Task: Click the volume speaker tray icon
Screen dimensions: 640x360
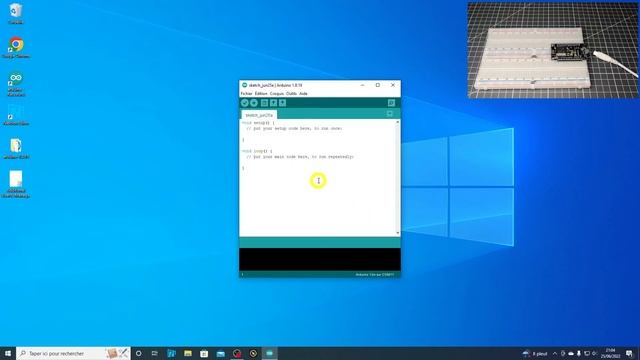Action: [x=595, y=353]
